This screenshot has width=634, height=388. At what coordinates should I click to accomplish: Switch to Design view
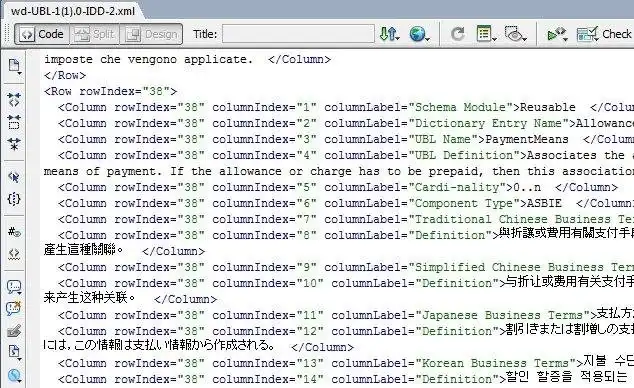[151, 34]
